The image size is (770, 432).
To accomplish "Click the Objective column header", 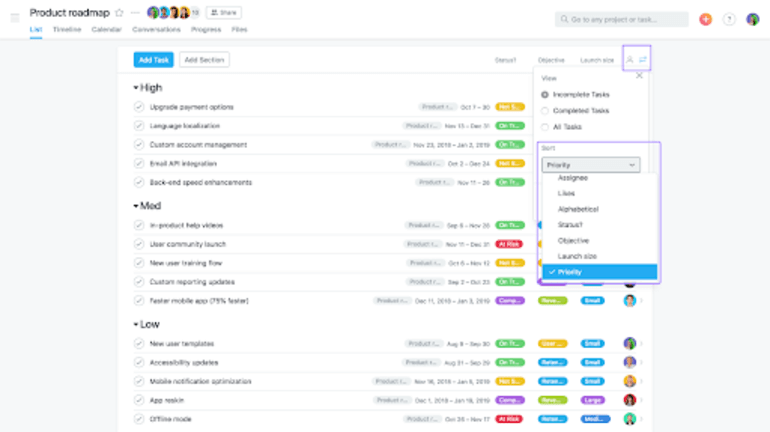I will pyautogui.click(x=551, y=60).
